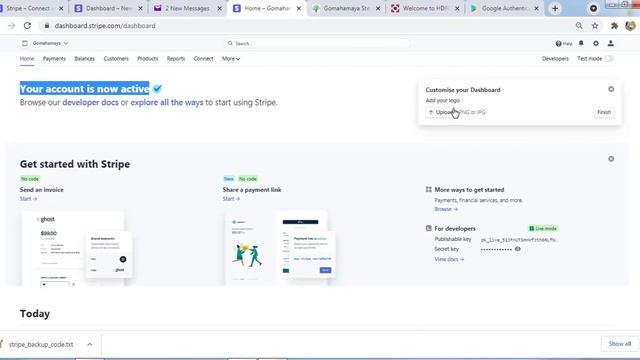Click the invoice preview thumbnail

(78, 248)
